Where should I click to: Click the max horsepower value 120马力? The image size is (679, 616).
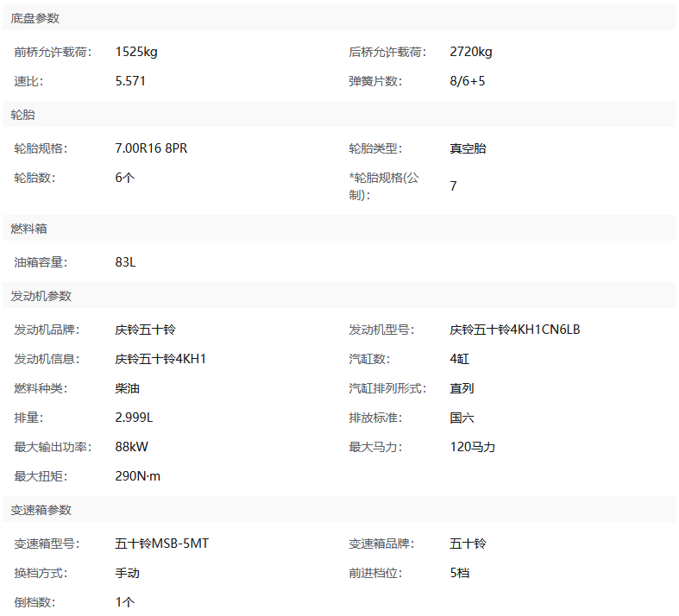point(473,447)
